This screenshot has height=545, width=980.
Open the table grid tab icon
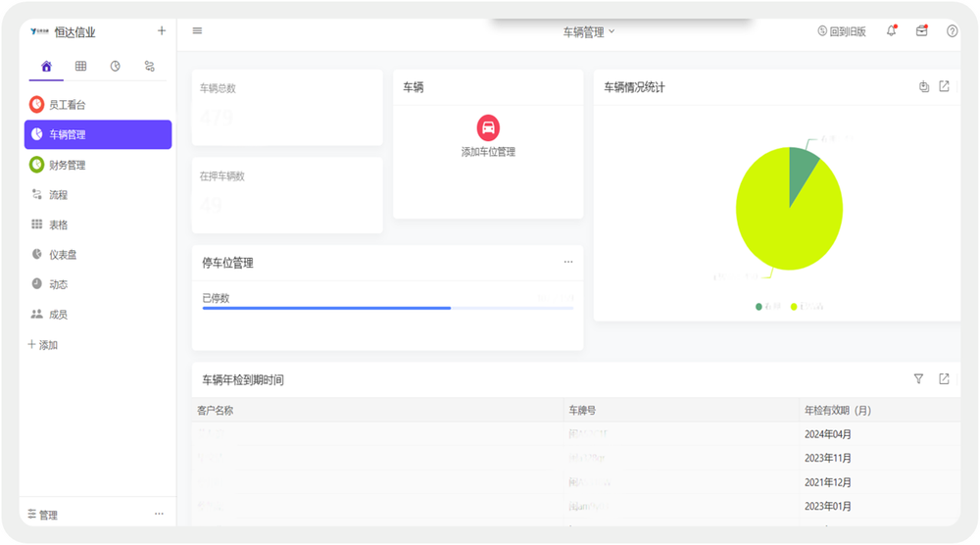[80, 67]
